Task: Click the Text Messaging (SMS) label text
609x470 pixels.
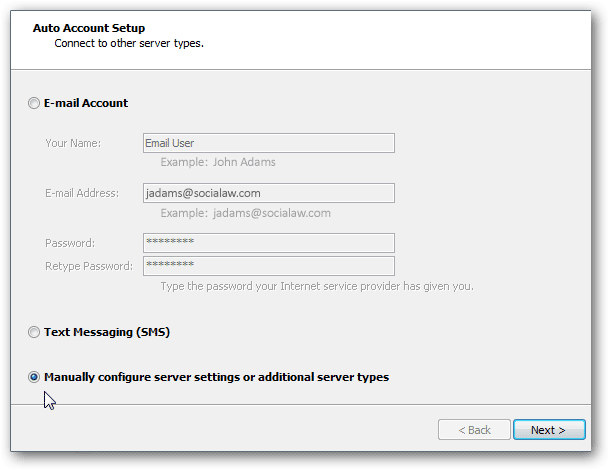Action: tap(107, 332)
